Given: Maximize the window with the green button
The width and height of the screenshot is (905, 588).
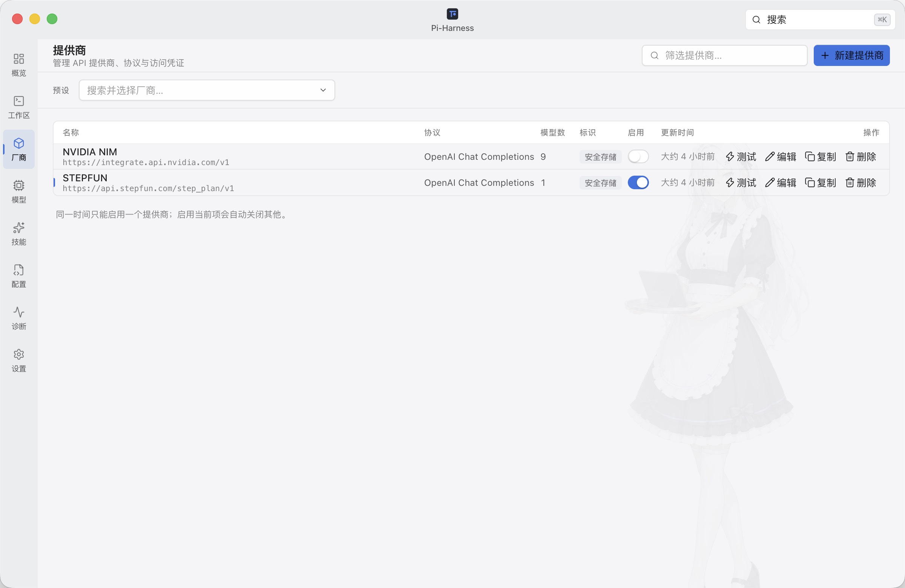Looking at the screenshot, I should coord(52,18).
